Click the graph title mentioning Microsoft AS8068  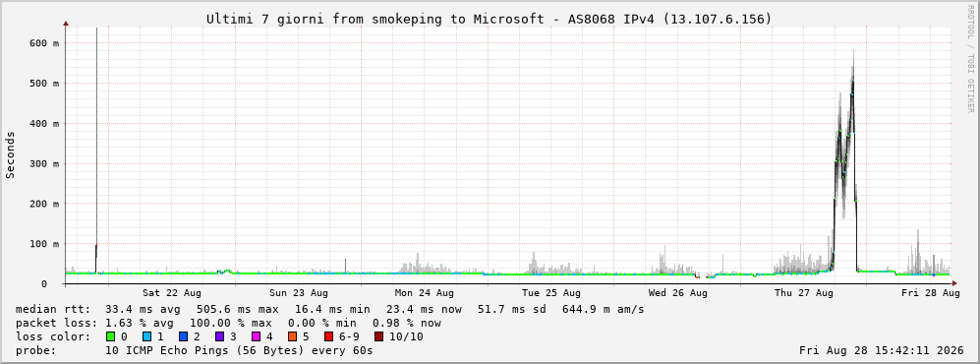pos(490,20)
